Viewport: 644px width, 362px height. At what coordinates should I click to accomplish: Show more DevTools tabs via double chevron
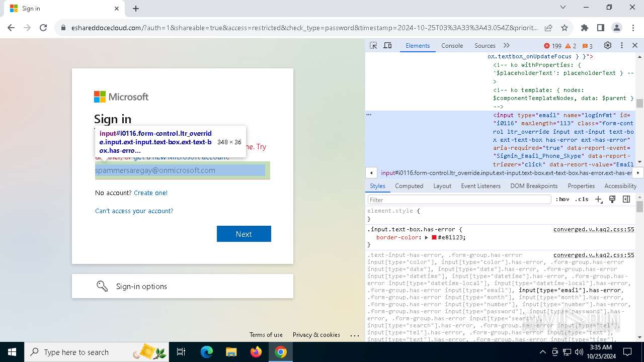point(507,45)
